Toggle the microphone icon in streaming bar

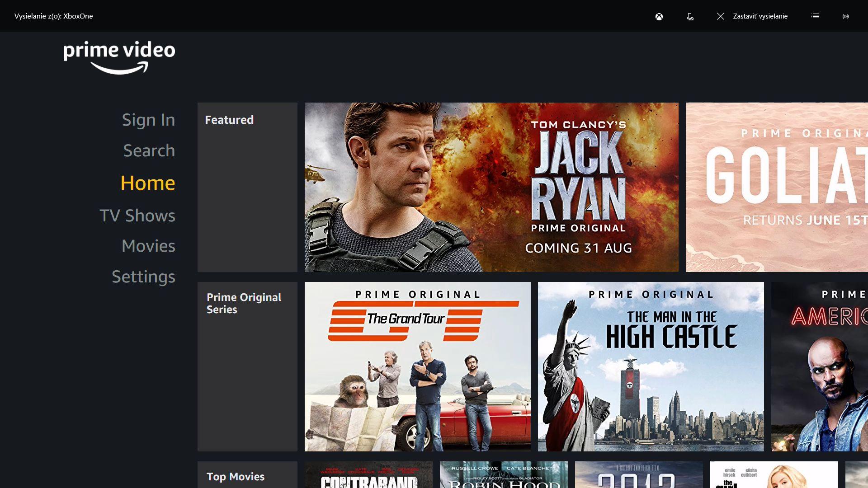690,16
